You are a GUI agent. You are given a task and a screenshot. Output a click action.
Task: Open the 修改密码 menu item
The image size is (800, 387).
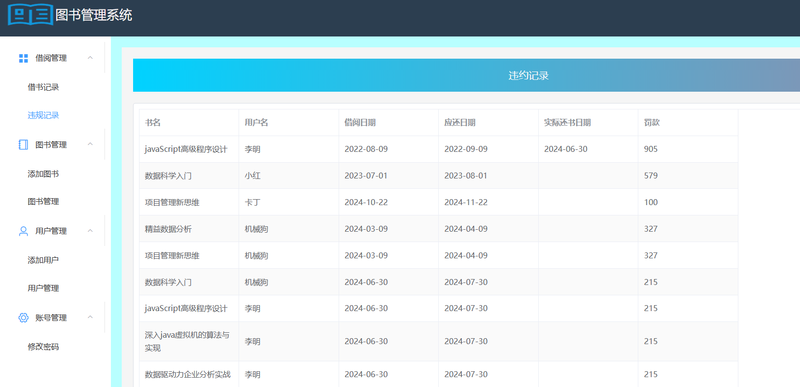click(x=43, y=347)
